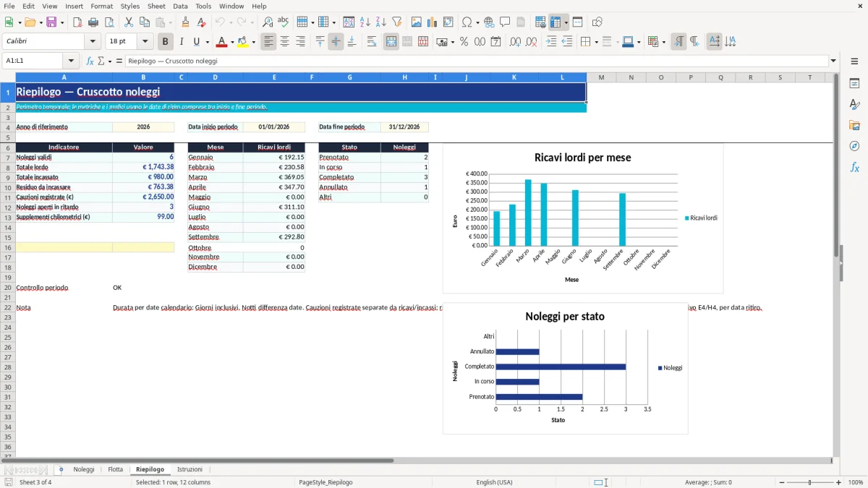Expand the formula bar
868x488 pixels.
tap(833, 61)
